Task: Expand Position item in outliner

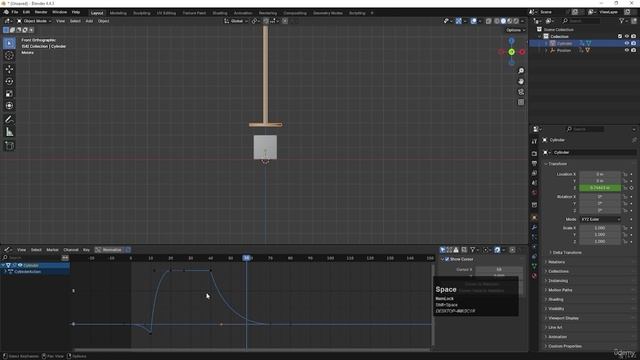Action: [546, 50]
